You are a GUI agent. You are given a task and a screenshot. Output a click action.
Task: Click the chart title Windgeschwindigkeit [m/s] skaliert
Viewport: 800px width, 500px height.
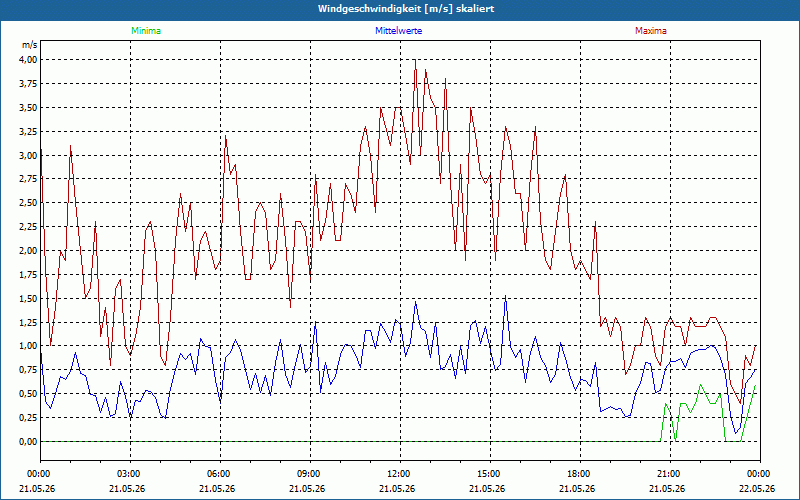406,9
